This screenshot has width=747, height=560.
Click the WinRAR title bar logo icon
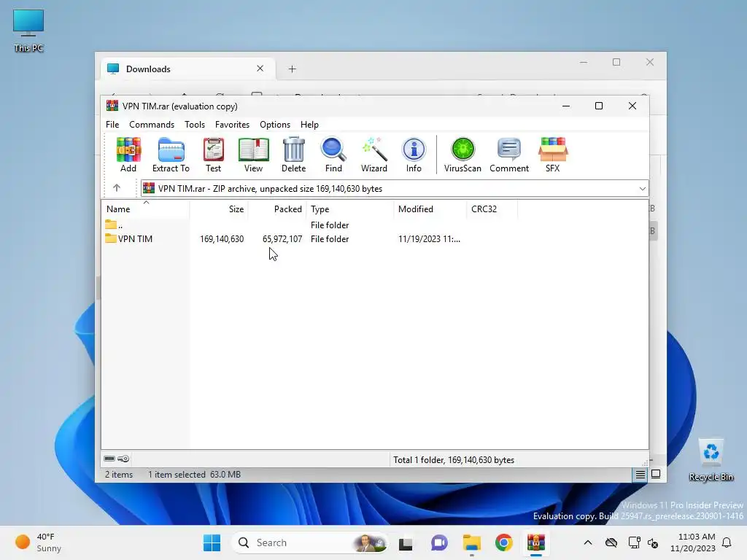[112, 106]
